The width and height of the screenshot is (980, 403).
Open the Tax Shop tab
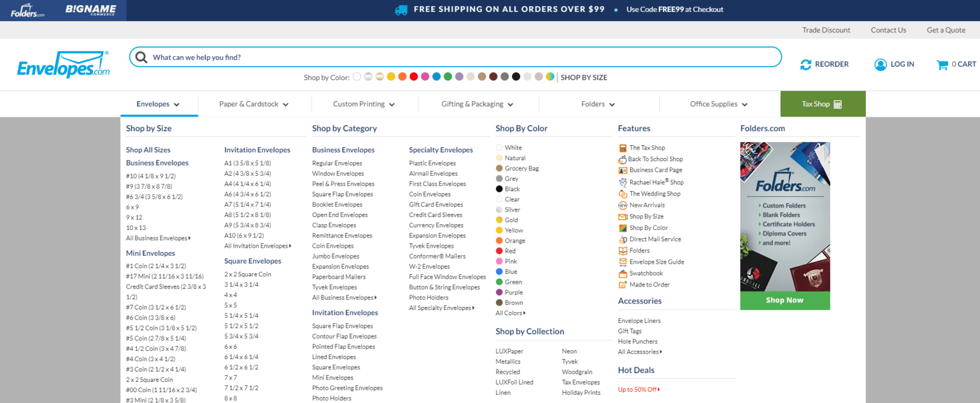tap(822, 104)
